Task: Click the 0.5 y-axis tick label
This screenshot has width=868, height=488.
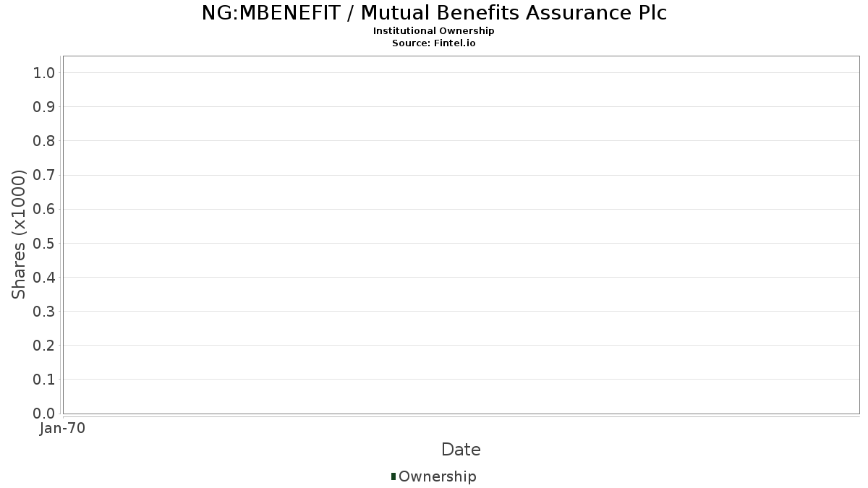Action: click(x=44, y=243)
